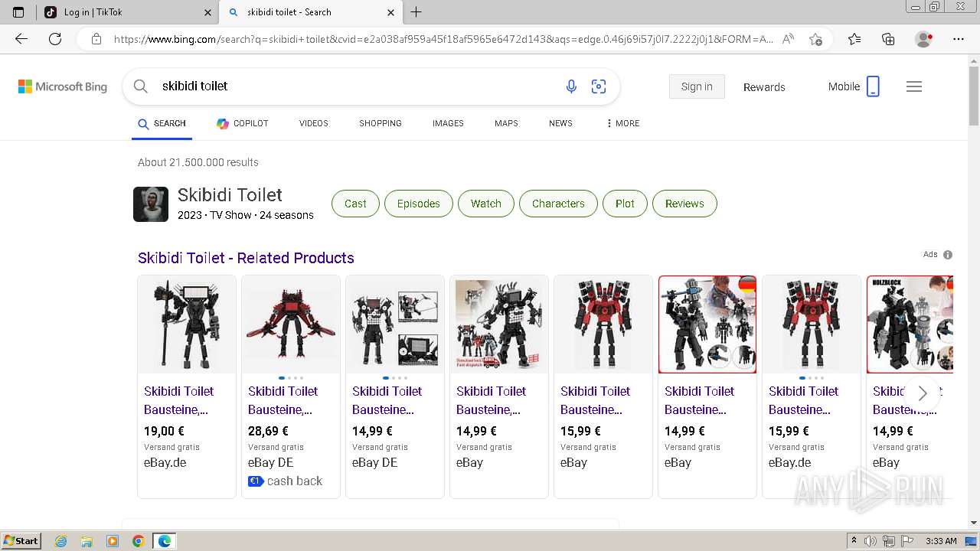This screenshot has width=980, height=551.
Task: Open the 19,00 € eBay.de product
Action: point(187,386)
